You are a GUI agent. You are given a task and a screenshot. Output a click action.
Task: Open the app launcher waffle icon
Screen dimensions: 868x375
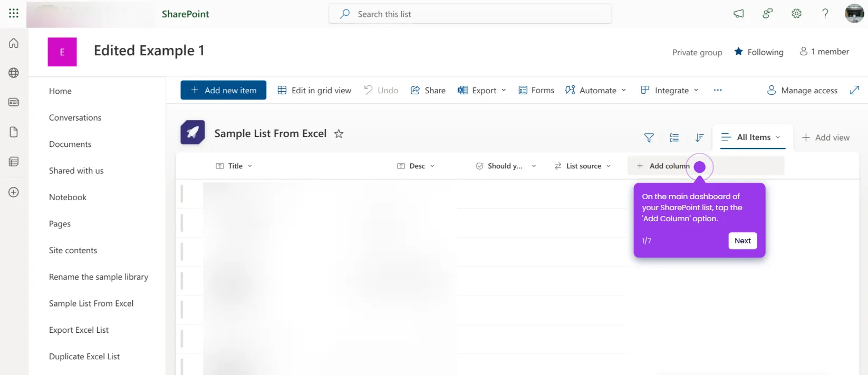pos(14,13)
